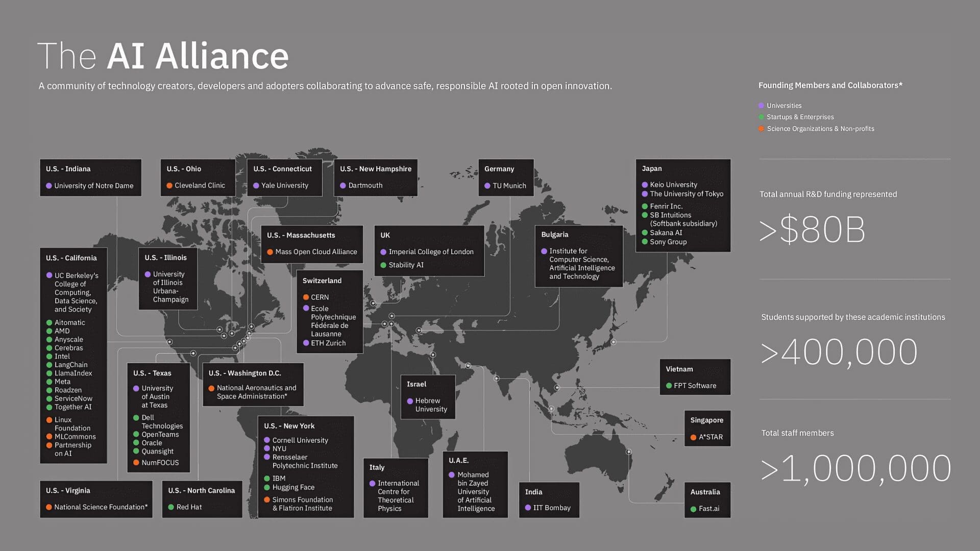Click "A*STAR" in Singapore box
Screen dimensions: 980x551
[710, 437]
